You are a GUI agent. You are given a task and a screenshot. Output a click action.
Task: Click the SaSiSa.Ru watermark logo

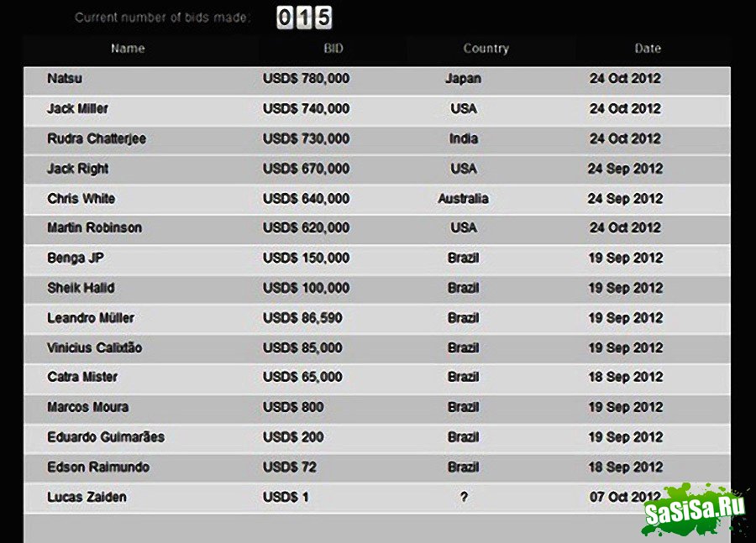point(695,511)
